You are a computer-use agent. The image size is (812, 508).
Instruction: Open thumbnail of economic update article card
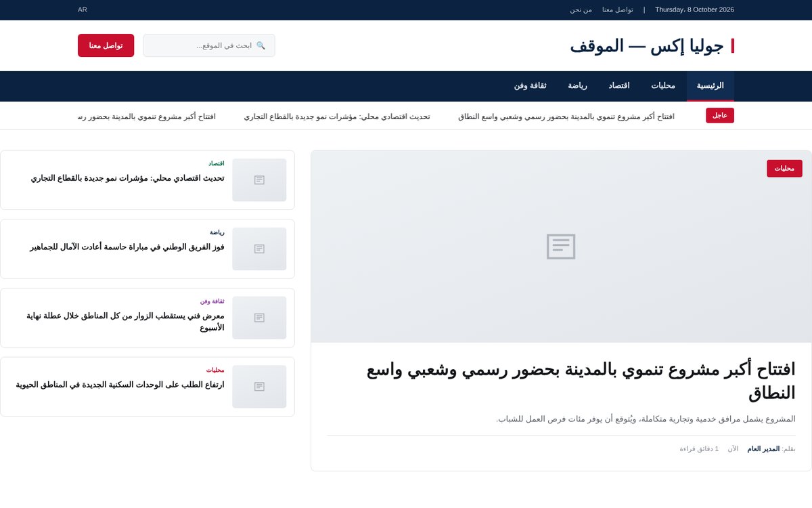(259, 180)
